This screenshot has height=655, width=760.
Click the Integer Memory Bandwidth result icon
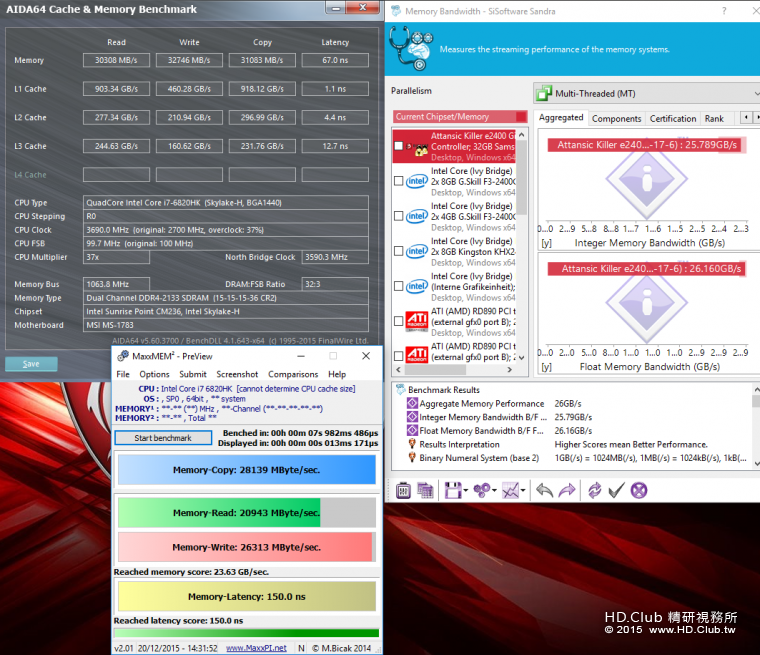412,416
